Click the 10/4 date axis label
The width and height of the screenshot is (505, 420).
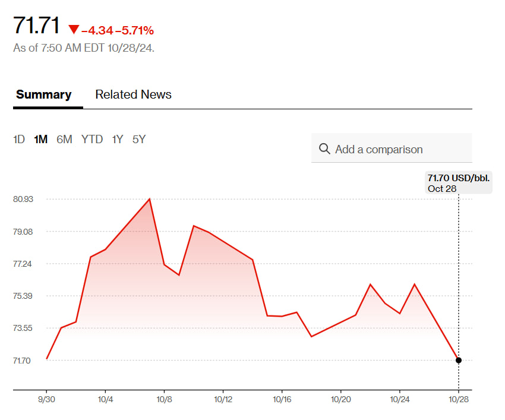[106, 399]
